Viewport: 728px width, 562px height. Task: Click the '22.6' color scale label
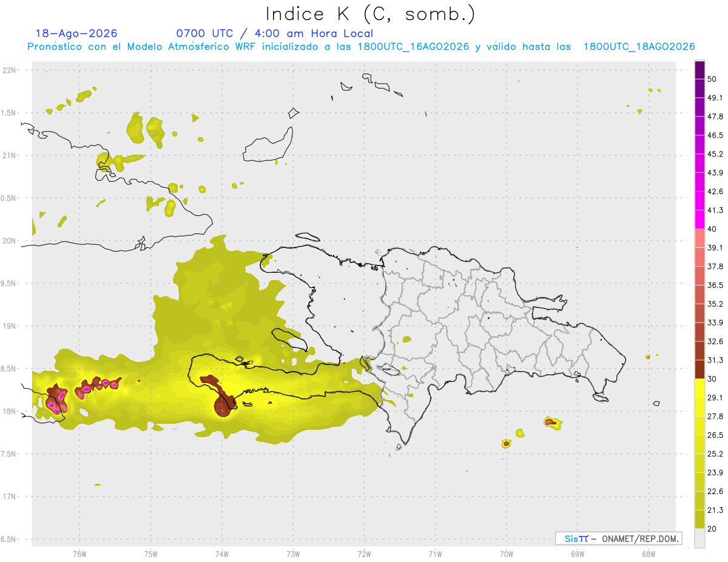(715, 492)
